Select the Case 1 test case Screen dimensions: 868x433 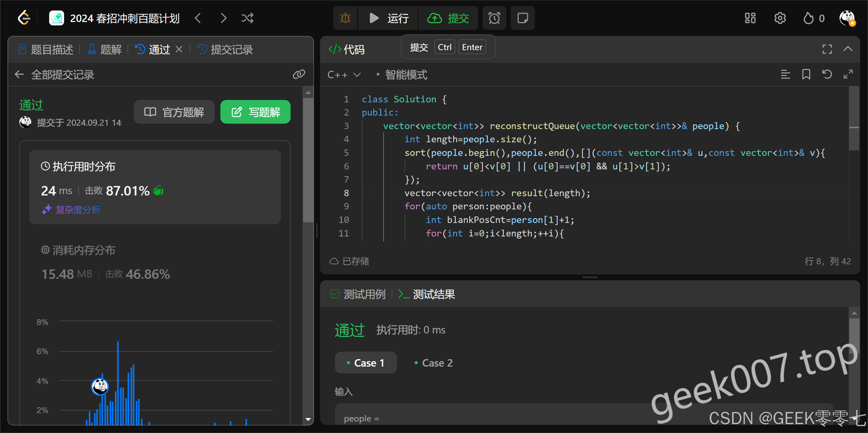pyautogui.click(x=366, y=363)
